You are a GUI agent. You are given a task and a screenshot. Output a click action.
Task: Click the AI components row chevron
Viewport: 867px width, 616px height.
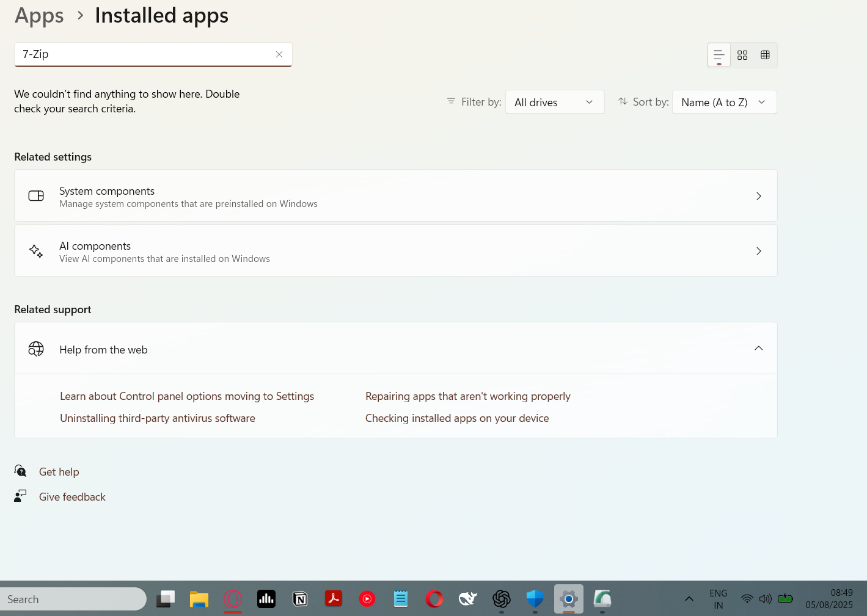(759, 251)
